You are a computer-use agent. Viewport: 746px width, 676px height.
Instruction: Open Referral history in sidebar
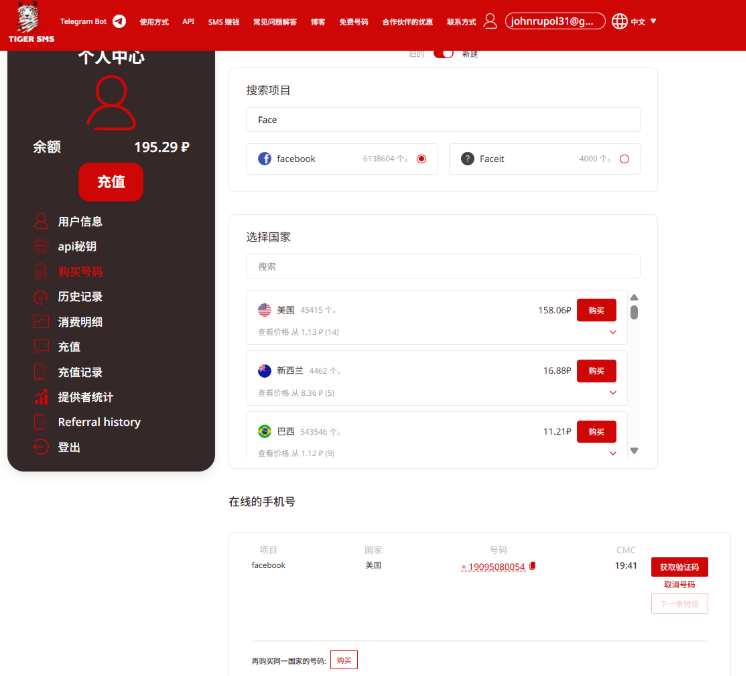pyautogui.click(x=99, y=422)
